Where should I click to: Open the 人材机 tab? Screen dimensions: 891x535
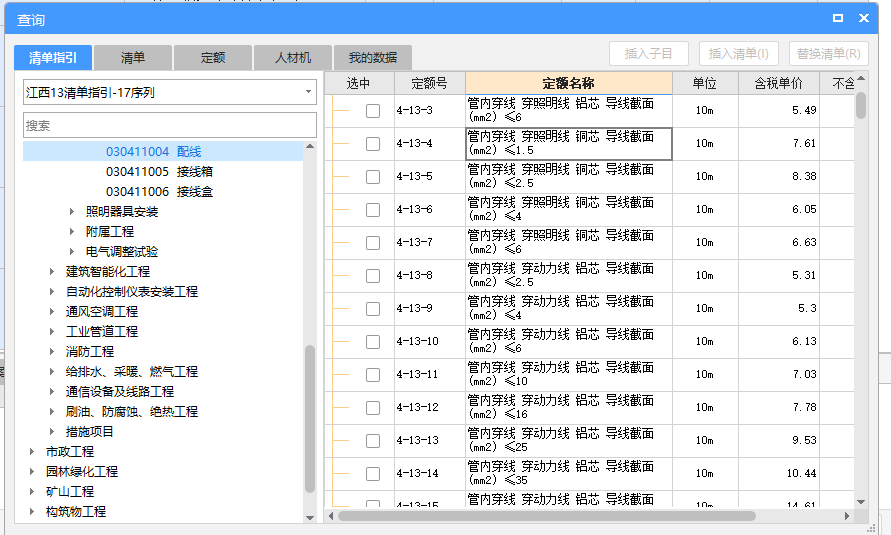[x=293, y=57]
